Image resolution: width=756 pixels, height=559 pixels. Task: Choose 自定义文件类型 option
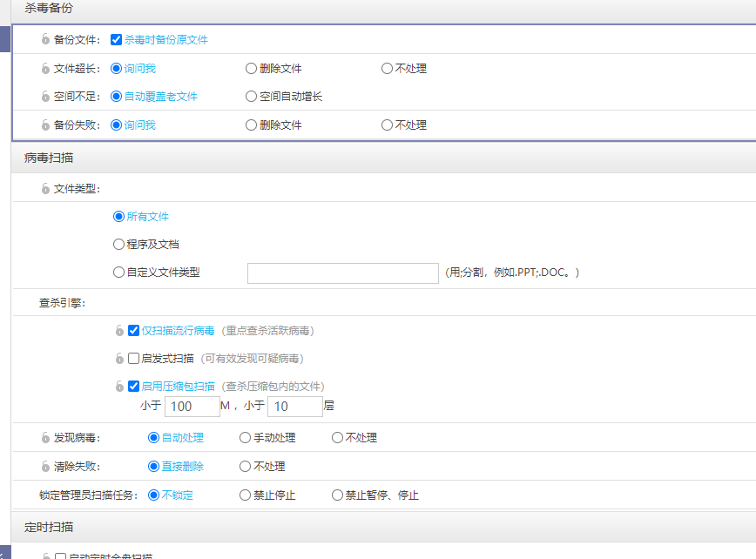(x=118, y=273)
